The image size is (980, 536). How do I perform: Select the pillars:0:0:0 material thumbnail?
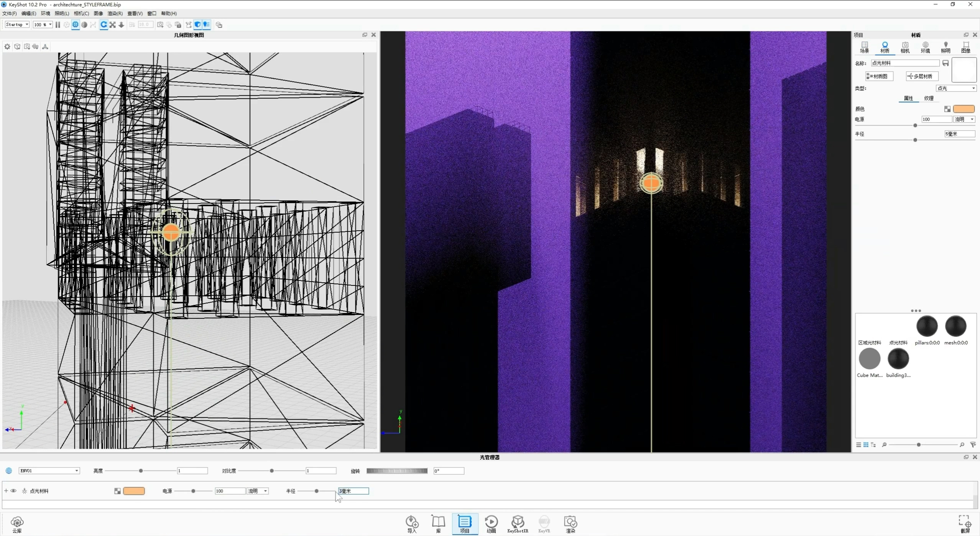[x=927, y=326]
